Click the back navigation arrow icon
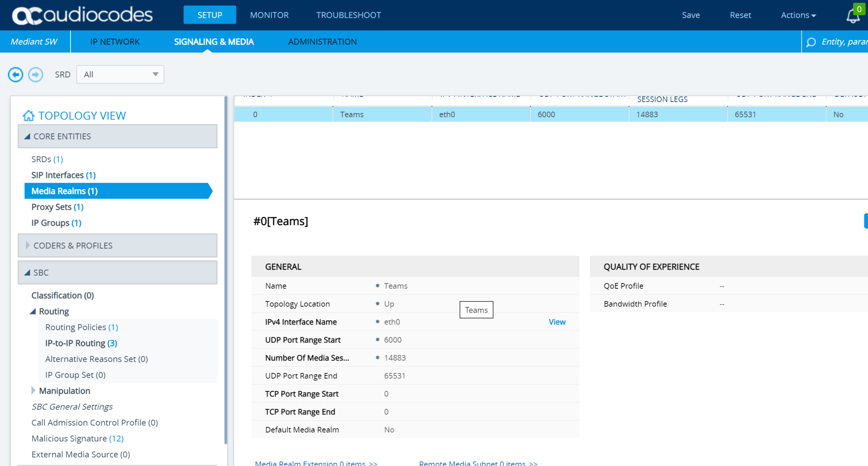 (16, 75)
